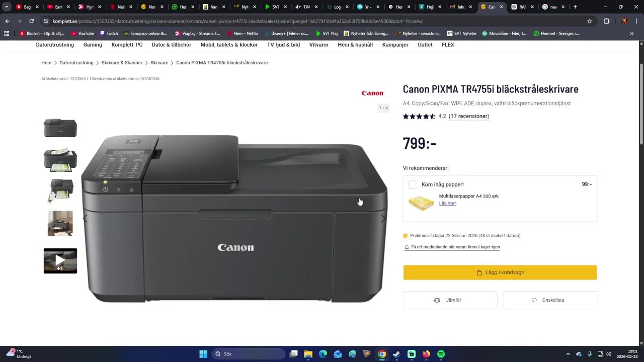The height and width of the screenshot is (362, 644).
Task: Bookmark this page with star icon
Action: tap(590, 21)
